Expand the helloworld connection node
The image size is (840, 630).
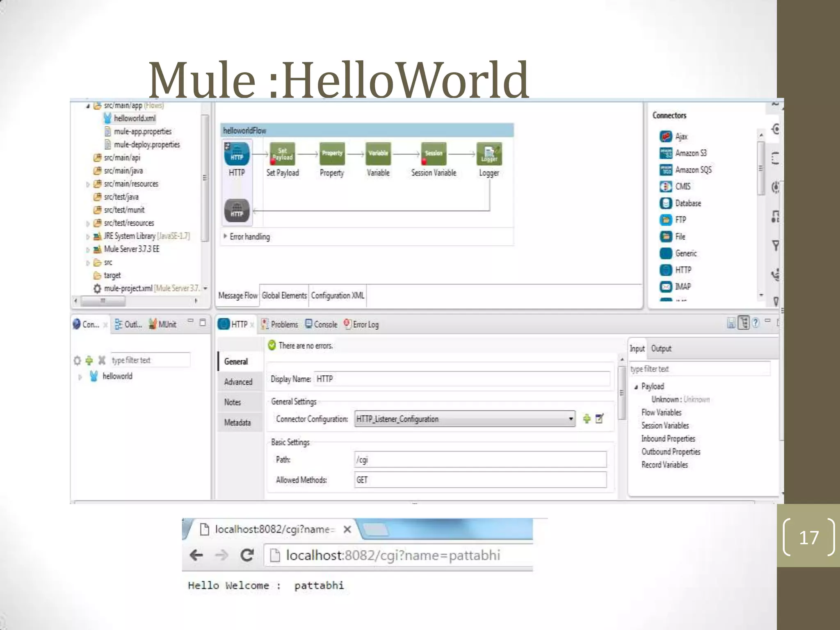[80, 377]
